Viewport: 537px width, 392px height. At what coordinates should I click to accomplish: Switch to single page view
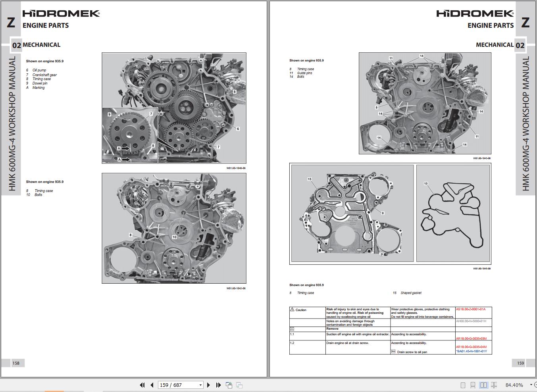click(x=463, y=385)
